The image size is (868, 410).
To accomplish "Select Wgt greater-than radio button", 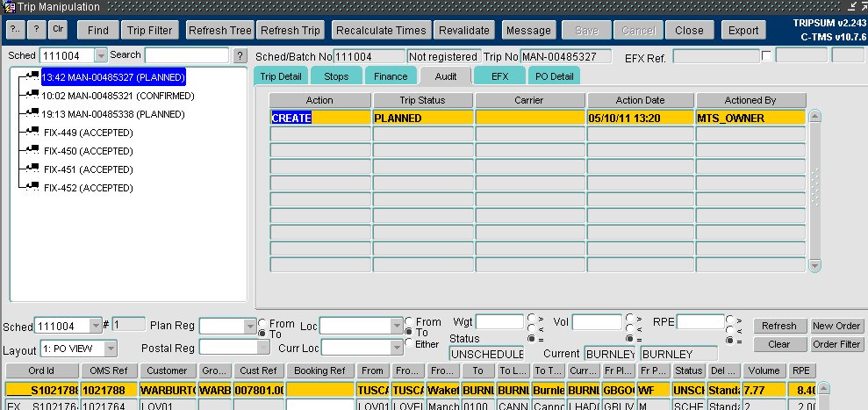I will 532,318.
